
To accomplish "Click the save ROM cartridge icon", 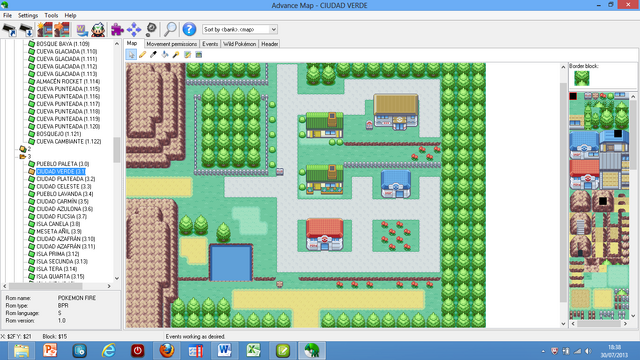I will (26, 30).
